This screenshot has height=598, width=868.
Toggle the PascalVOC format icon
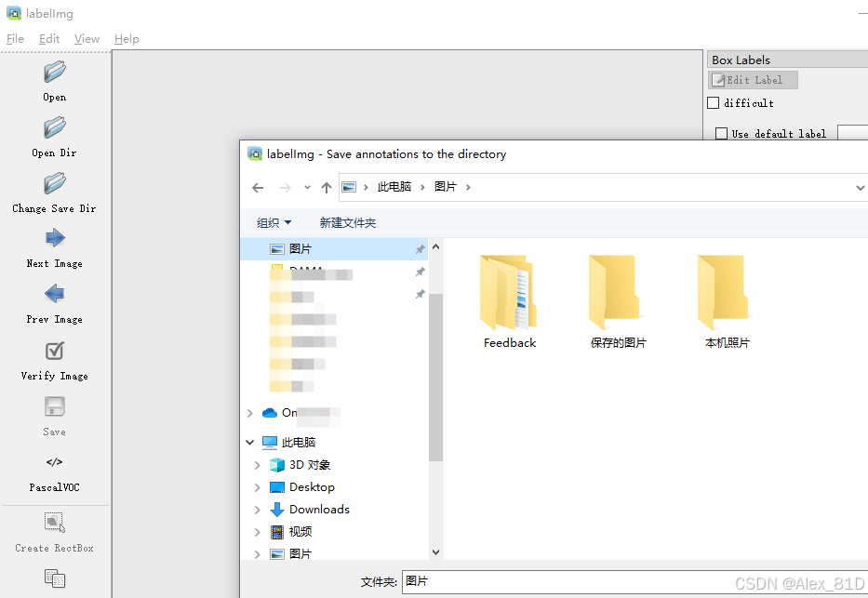click(54, 462)
